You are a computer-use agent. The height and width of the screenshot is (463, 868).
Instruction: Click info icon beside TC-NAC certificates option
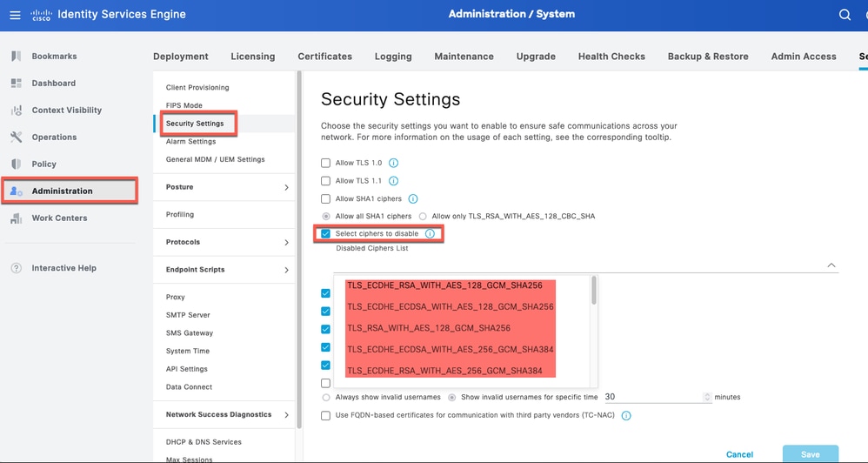point(626,415)
